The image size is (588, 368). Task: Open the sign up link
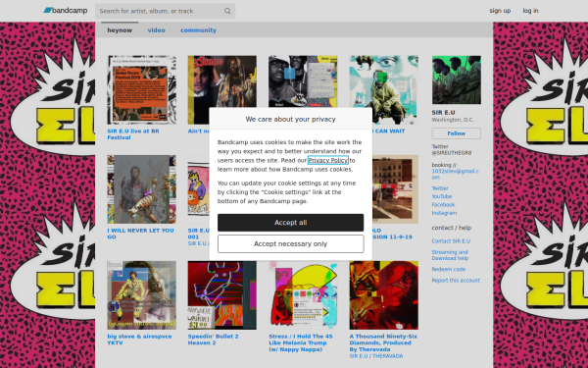500,11
